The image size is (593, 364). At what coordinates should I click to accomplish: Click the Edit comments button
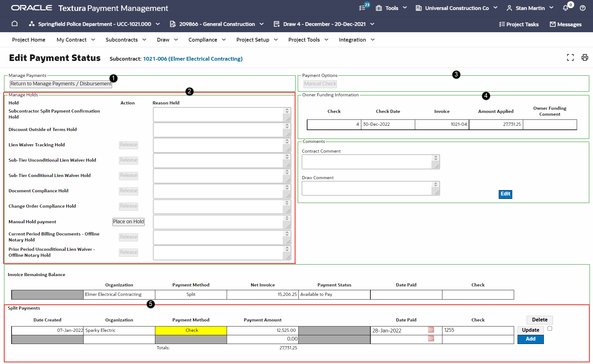pos(505,194)
